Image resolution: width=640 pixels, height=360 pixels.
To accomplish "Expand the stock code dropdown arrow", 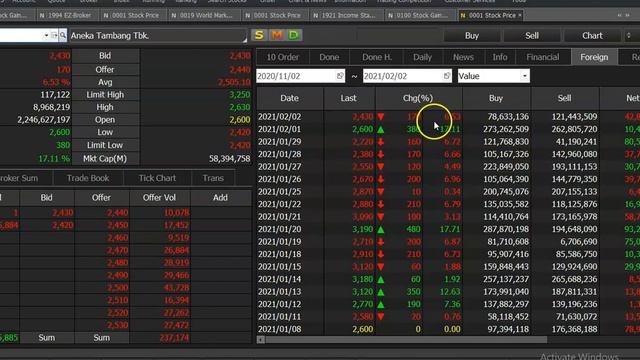I will pyautogui.click(x=46, y=36).
